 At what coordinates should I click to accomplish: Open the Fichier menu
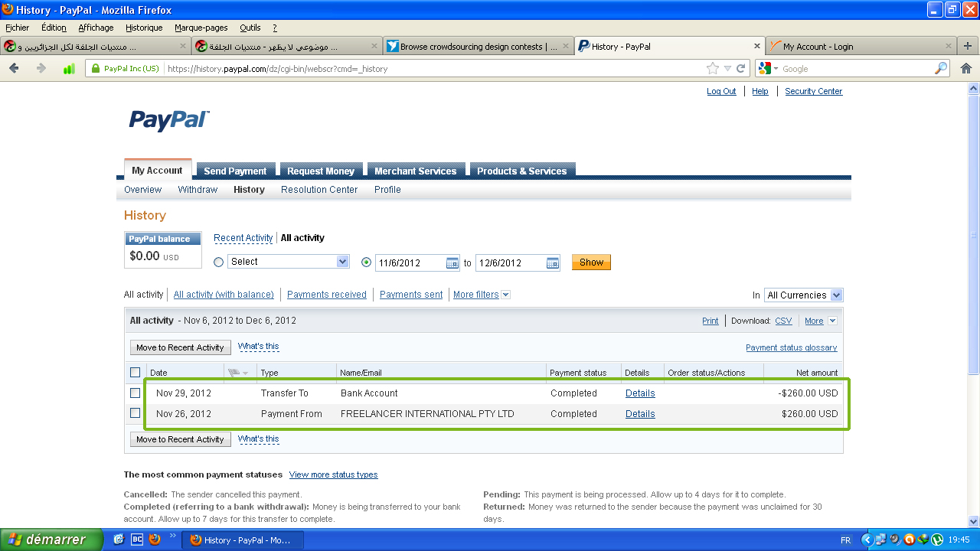[x=17, y=28]
